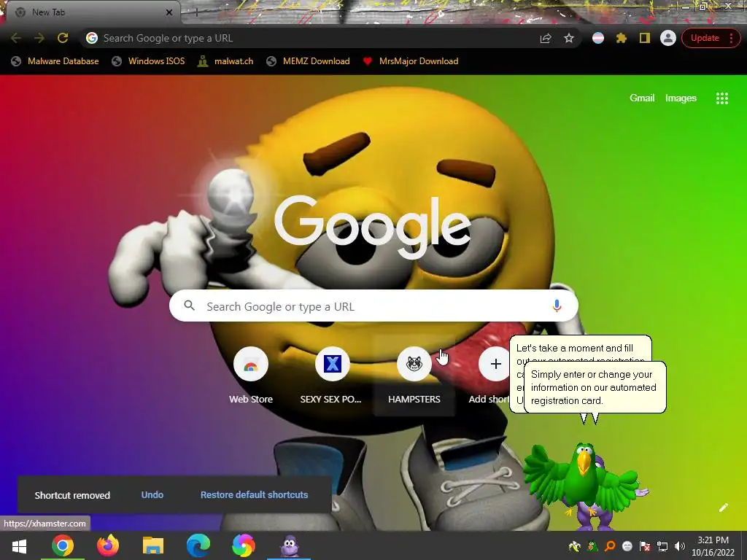
Task: Click the red Update button
Action: (x=705, y=38)
